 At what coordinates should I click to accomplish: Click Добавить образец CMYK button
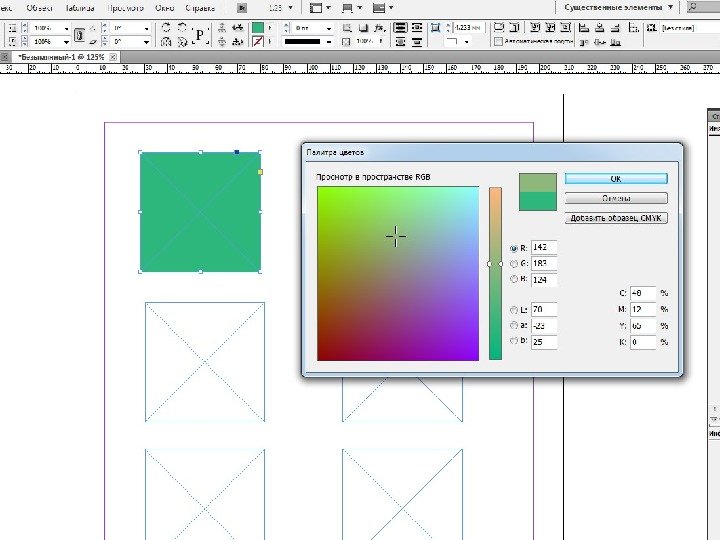coord(616,218)
